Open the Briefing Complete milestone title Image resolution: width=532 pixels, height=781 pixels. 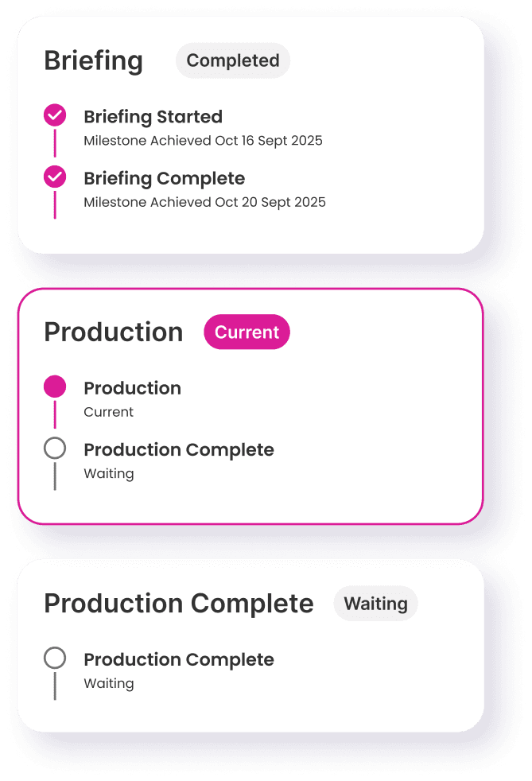164,178
